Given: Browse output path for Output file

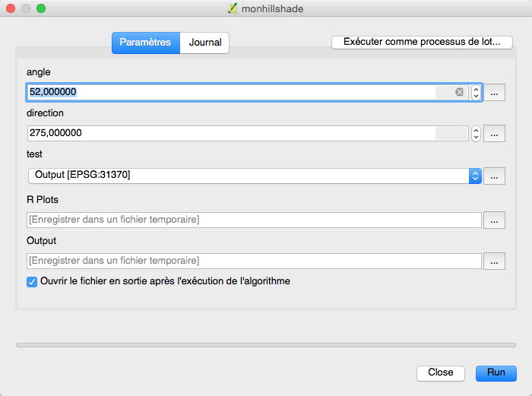Looking at the screenshot, I should point(494,261).
